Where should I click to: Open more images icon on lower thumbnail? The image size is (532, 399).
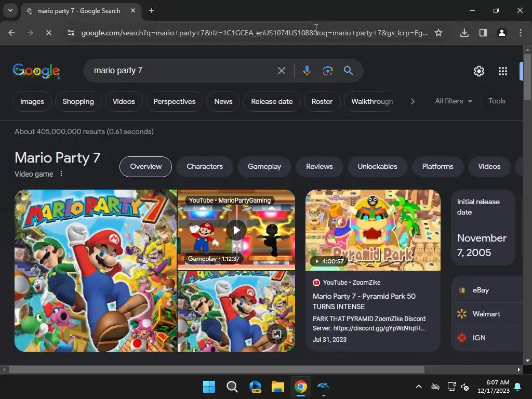277,334
